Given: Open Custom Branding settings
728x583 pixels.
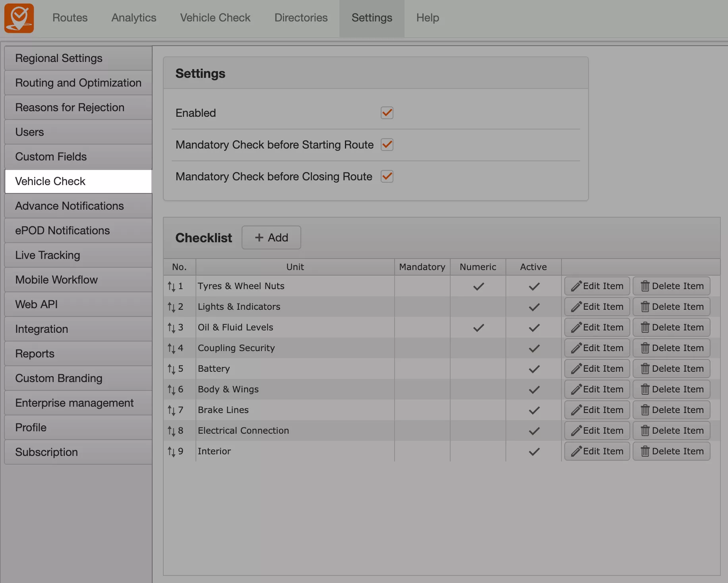Looking at the screenshot, I should pyautogui.click(x=78, y=378).
